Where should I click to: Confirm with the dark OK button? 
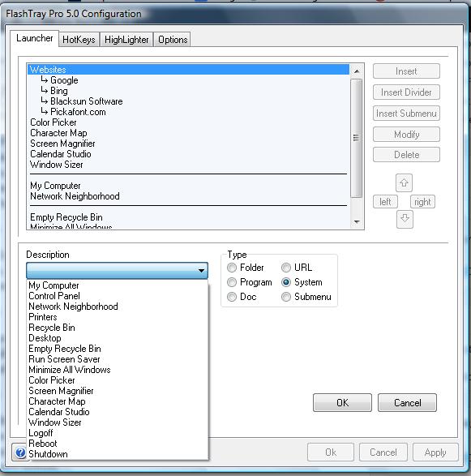tap(342, 402)
